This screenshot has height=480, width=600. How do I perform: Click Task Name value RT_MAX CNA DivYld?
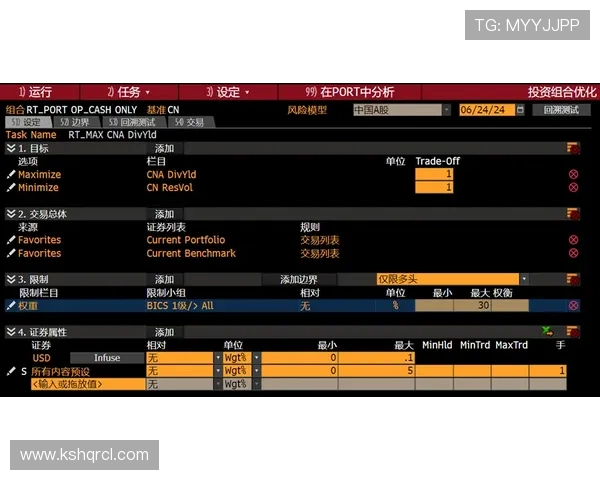coord(112,135)
